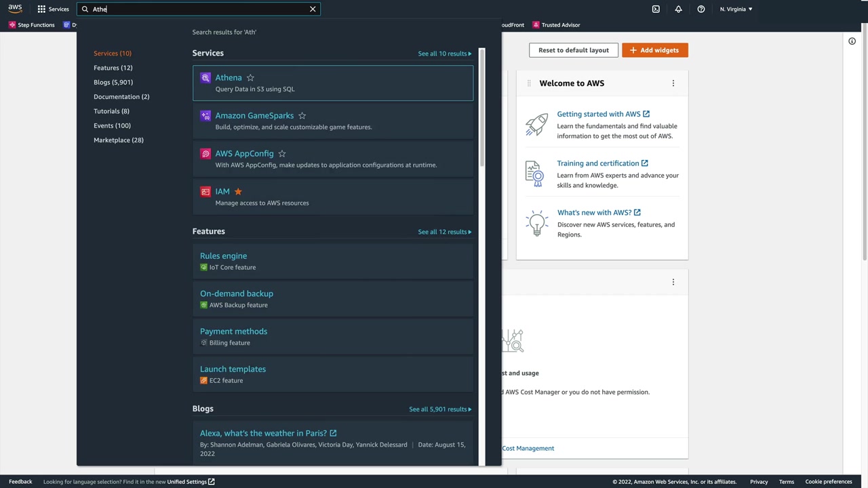The width and height of the screenshot is (868, 488).
Task: Clear the search box with the X icon
Action: tap(313, 9)
